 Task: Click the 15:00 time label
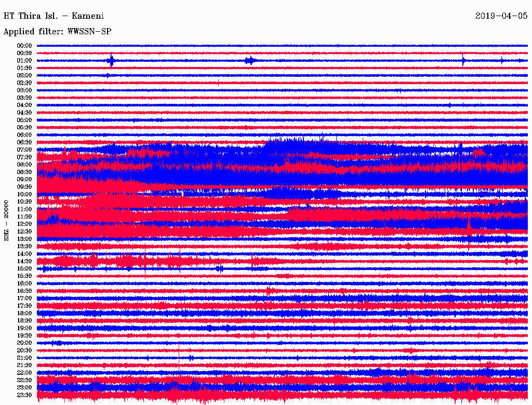pyautogui.click(x=24, y=268)
